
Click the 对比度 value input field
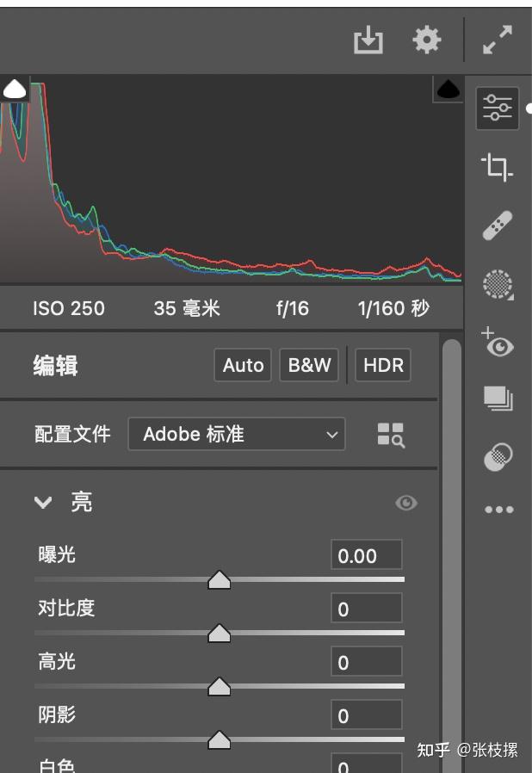point(365,609)
